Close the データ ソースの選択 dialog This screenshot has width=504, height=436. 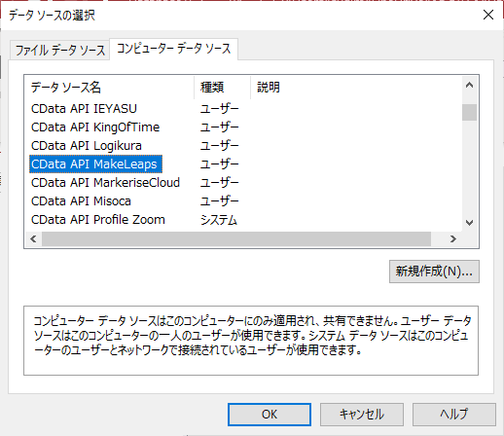click(x=488, y=15)
